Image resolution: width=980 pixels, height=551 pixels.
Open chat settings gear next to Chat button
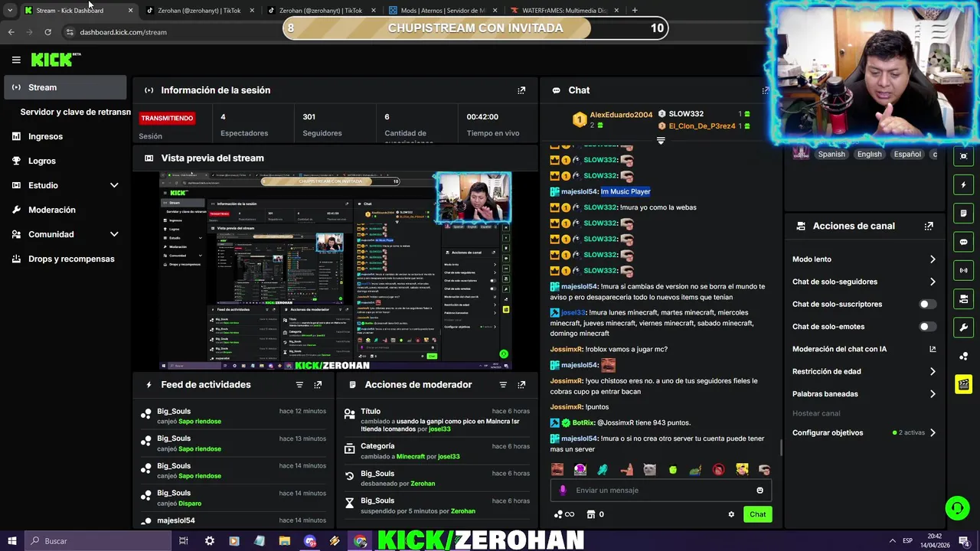click(x=731, y=514)
